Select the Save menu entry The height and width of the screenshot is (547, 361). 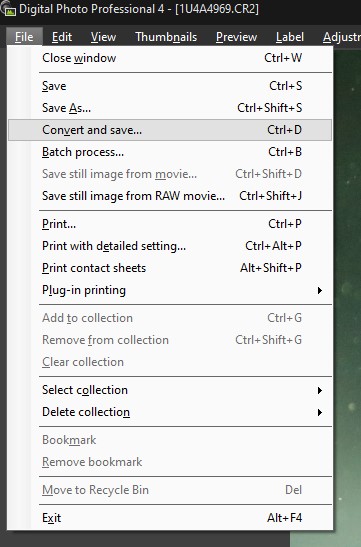pos(170,86)
